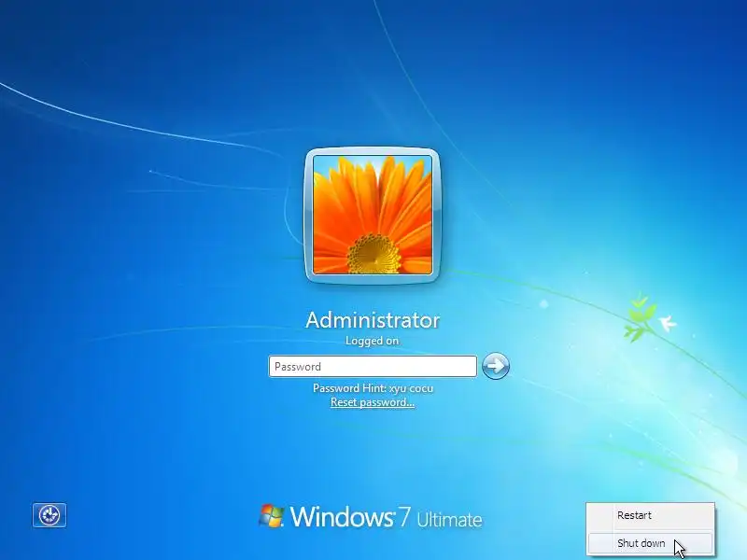Image resolution: width=747 pixels, height=560 pixels.
Task: Choose Restart from the power menu
Action: [650, 515]
